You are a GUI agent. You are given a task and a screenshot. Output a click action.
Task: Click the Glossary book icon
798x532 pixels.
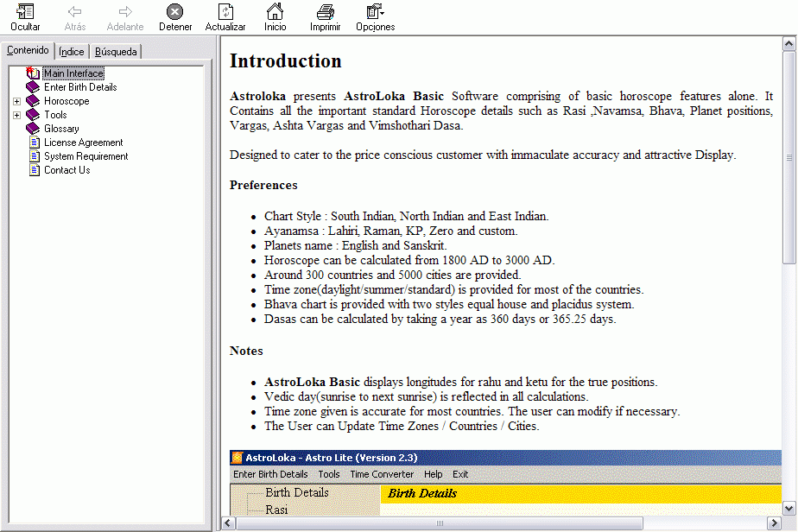[34, 129]
